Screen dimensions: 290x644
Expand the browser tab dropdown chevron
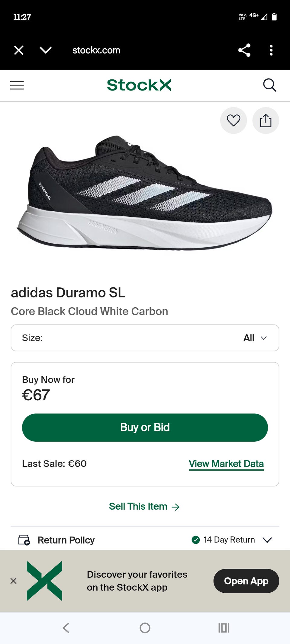(46, 50)
